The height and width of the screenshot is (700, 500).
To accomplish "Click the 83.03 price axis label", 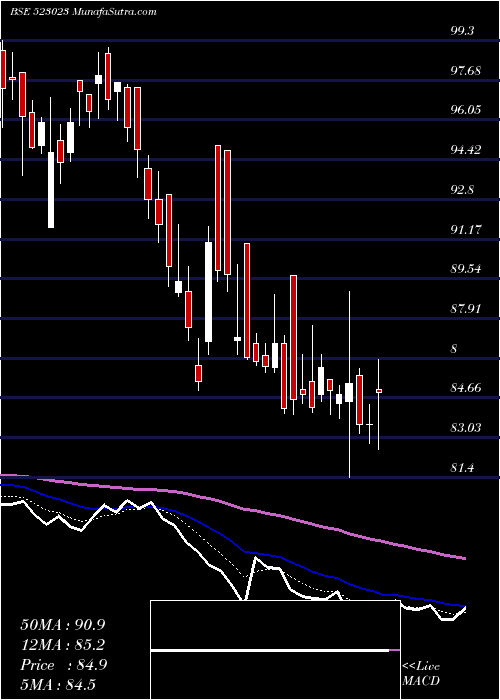I will click(x=466, y=428).
